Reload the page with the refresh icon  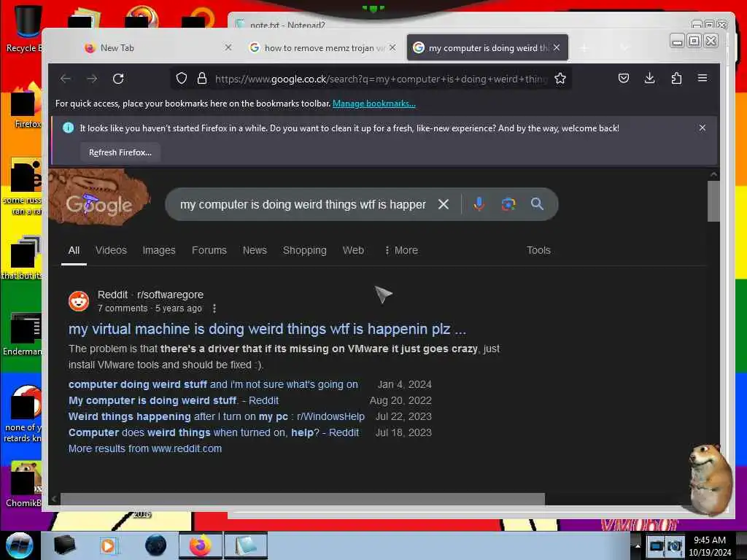(x=118, y=79)
